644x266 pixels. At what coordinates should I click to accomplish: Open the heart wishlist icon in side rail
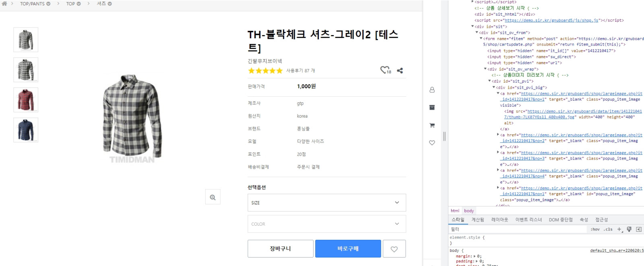[432, 143]
